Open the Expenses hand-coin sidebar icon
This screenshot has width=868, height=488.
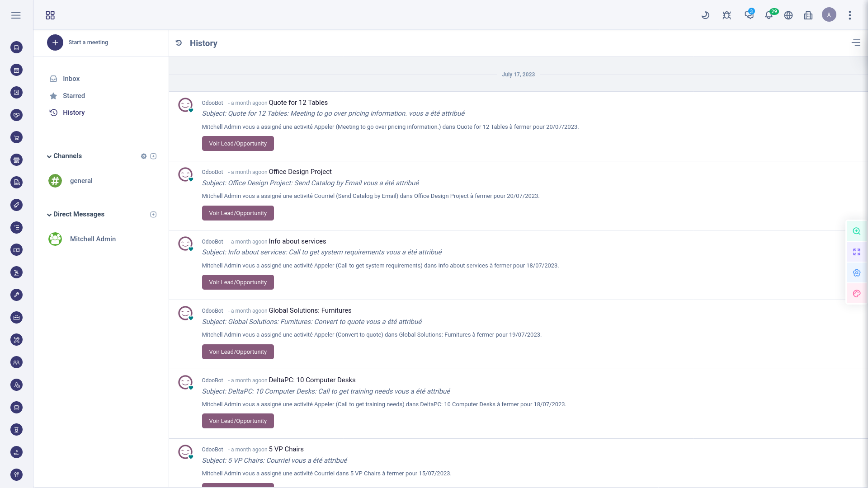(x=16, y=452)
